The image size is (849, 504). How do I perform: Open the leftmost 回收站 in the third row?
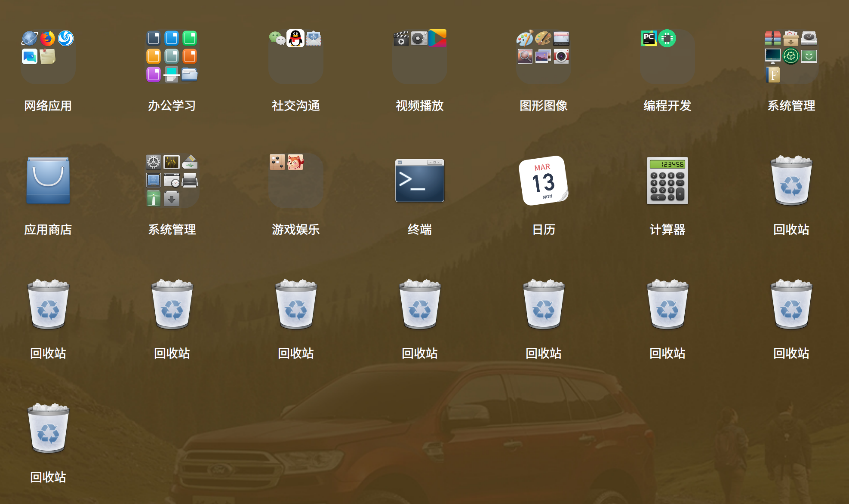(48, 304)
